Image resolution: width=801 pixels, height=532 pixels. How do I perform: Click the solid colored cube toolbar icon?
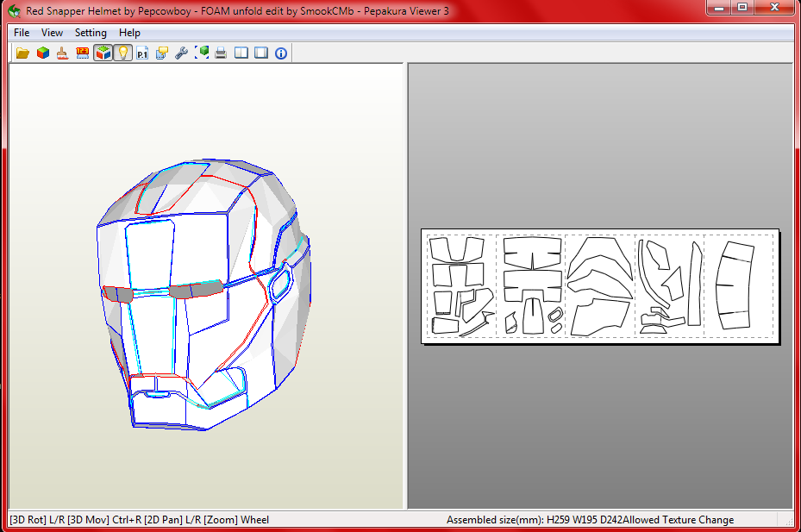tap(43, 53)
